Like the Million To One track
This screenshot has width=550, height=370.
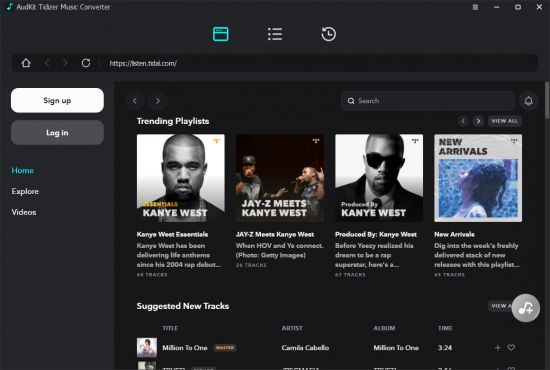(511, 348)
